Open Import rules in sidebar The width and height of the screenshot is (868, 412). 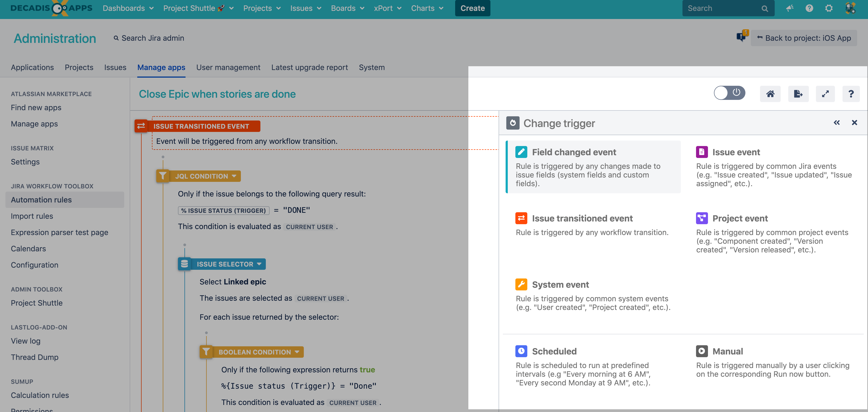click(x=32, y=216)
